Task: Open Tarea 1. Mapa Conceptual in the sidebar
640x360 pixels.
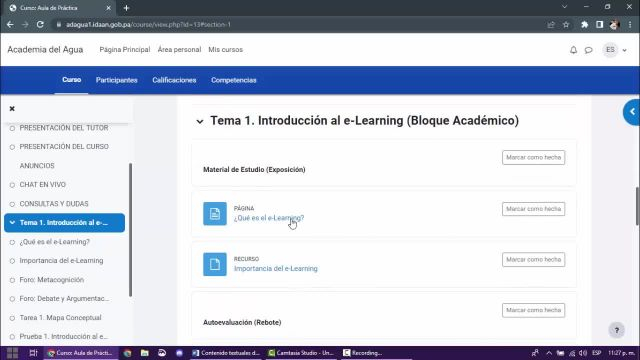Action: click(60, 318)
